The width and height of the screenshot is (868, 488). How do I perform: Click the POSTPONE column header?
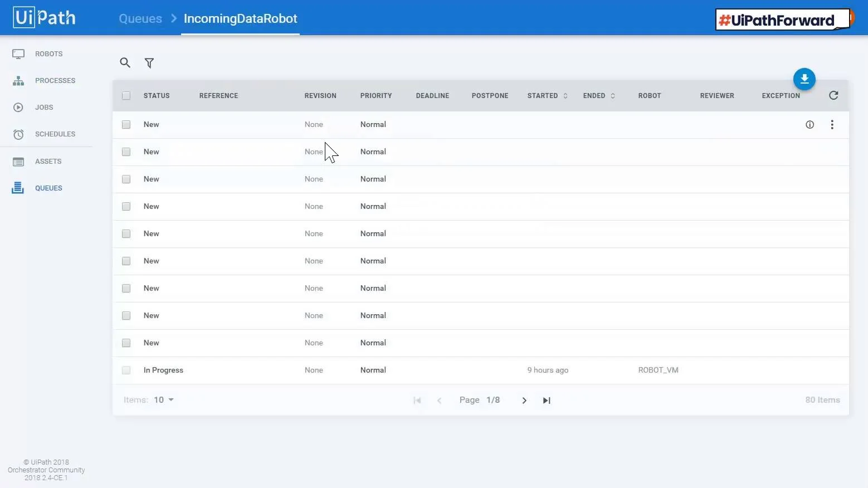coord(490,96)
